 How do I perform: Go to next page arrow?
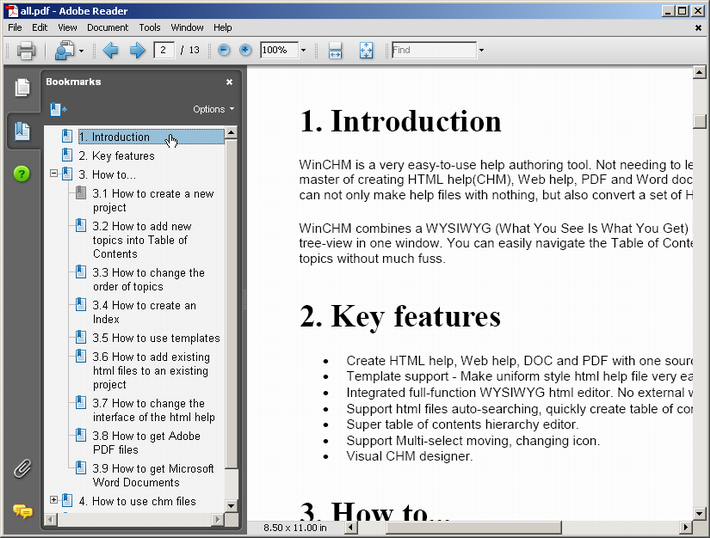pos(137,50)
